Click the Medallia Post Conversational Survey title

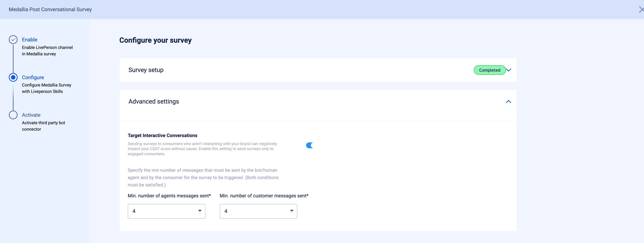point(50,10)
